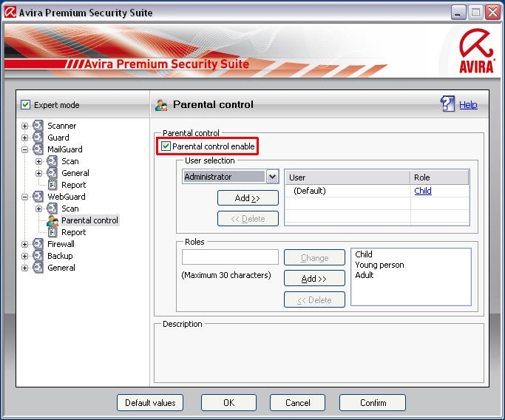Screen dimensions: 505x420
Task: Click the Cancel button
Action: click(297, 402)
